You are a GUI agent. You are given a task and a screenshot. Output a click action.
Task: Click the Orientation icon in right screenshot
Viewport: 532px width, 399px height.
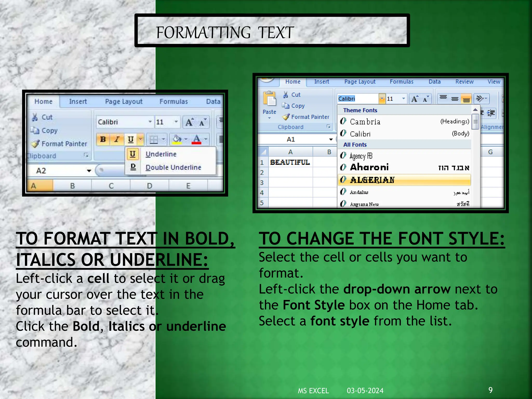pos(479,99)
